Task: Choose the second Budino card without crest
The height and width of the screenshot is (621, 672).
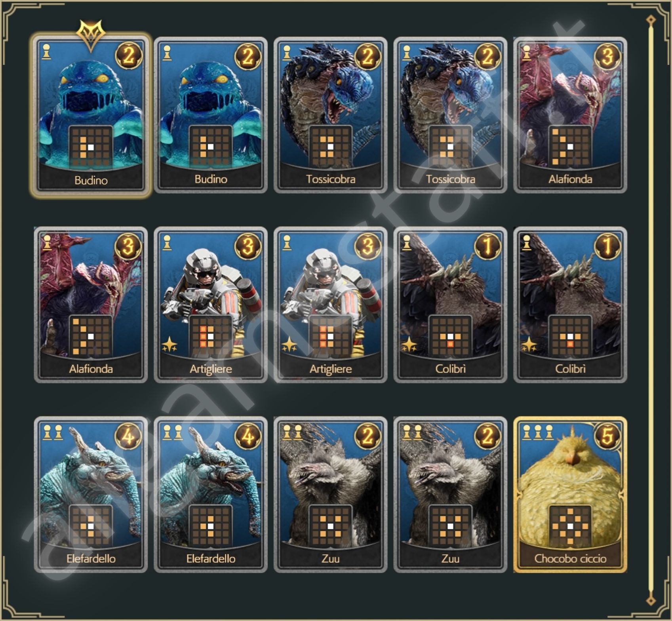Action: tap(211, 115)
